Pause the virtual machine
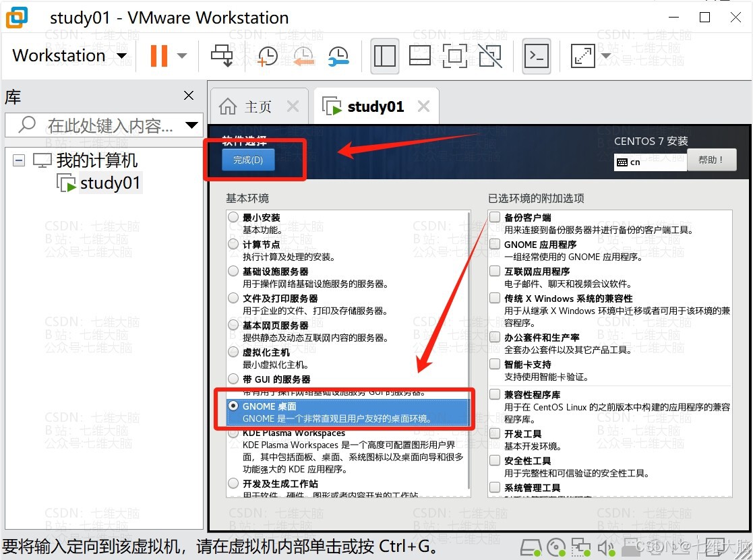This screenshot has height=560, width=753. pos(159,56)
